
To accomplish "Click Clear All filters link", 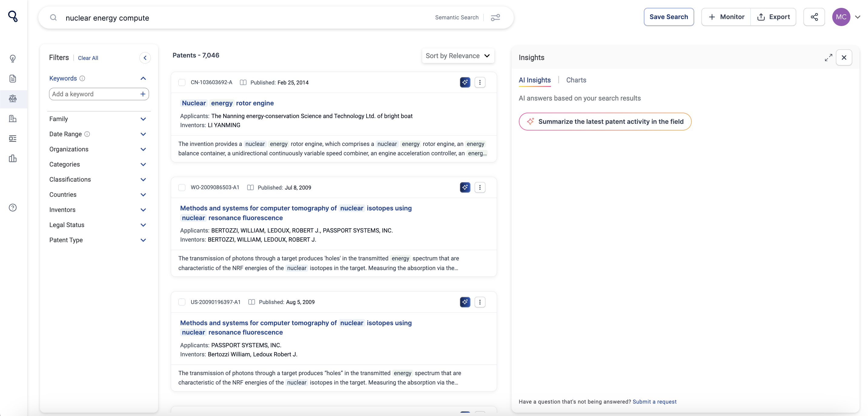I will pos(88,58).
